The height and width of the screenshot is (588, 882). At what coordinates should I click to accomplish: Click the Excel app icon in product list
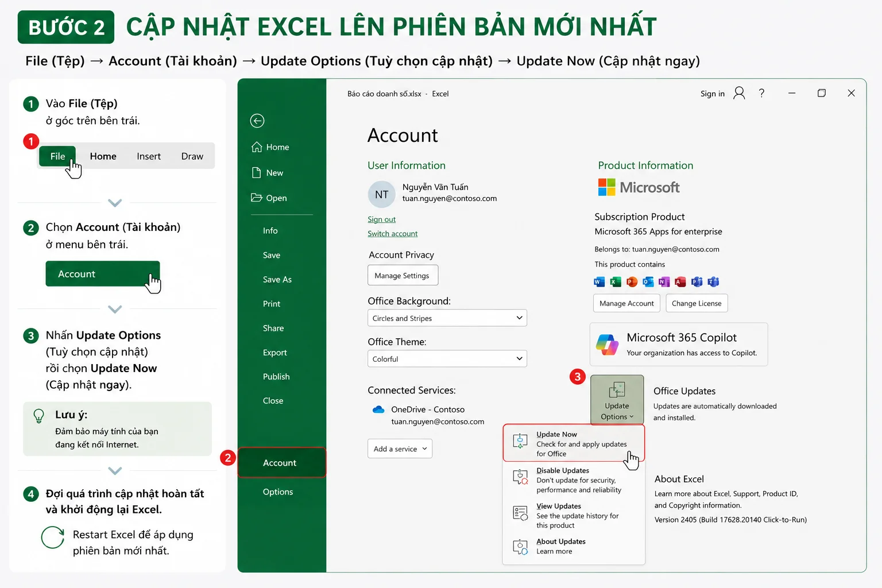616,281
